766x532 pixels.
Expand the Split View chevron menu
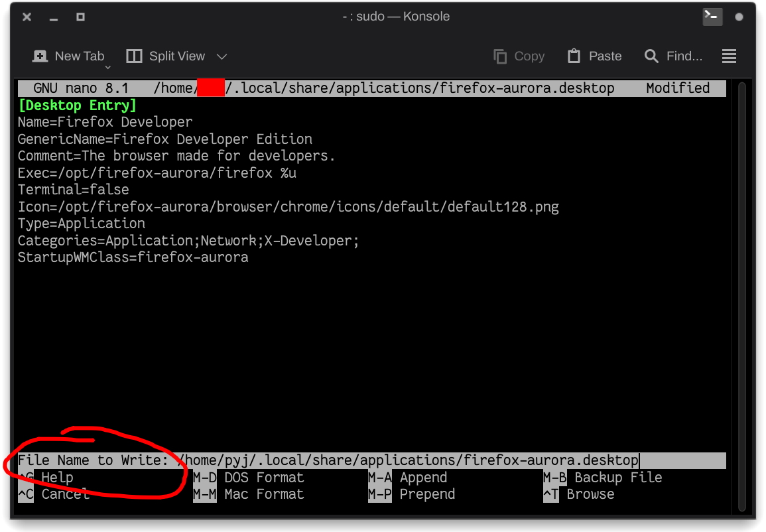click(x=222, y=56)
